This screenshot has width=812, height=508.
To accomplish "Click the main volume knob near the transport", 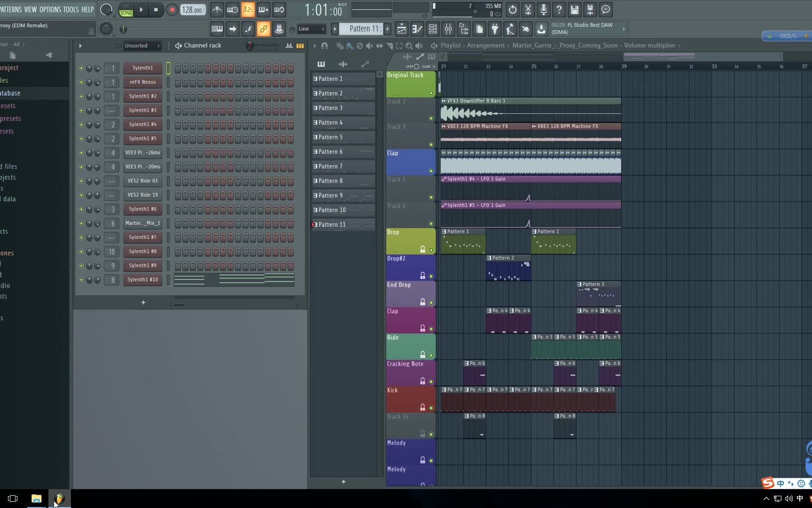I will point(106,10).
